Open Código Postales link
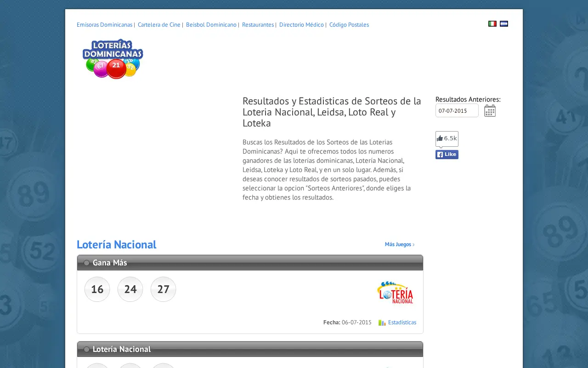The height and width of the screenshot is (368, 588). (x=349, y=25)
